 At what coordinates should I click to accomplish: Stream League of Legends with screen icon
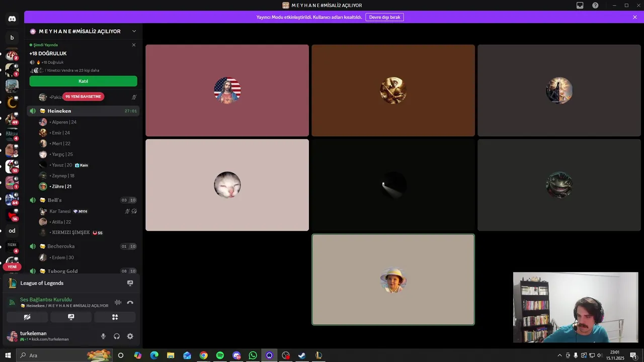(130, 283)
